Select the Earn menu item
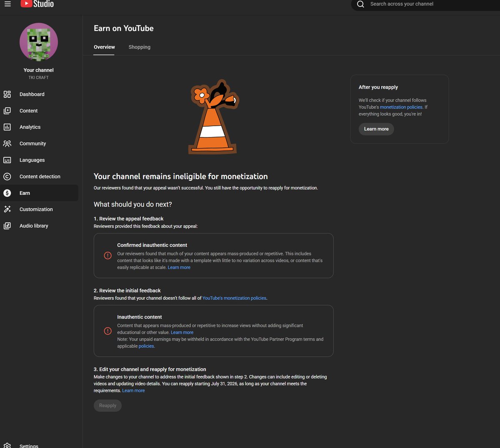The width and height of the screenshot is (500, 448). pyautogui.click(x=39, y=193)
